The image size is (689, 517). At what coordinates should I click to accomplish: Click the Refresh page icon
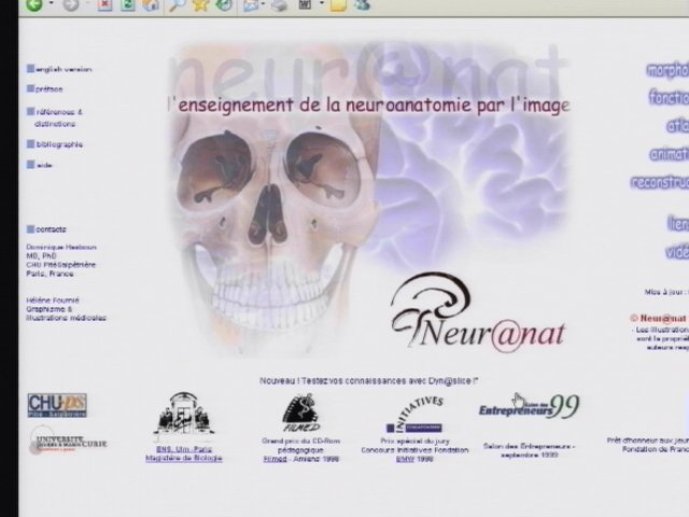[x=128, y=4]
